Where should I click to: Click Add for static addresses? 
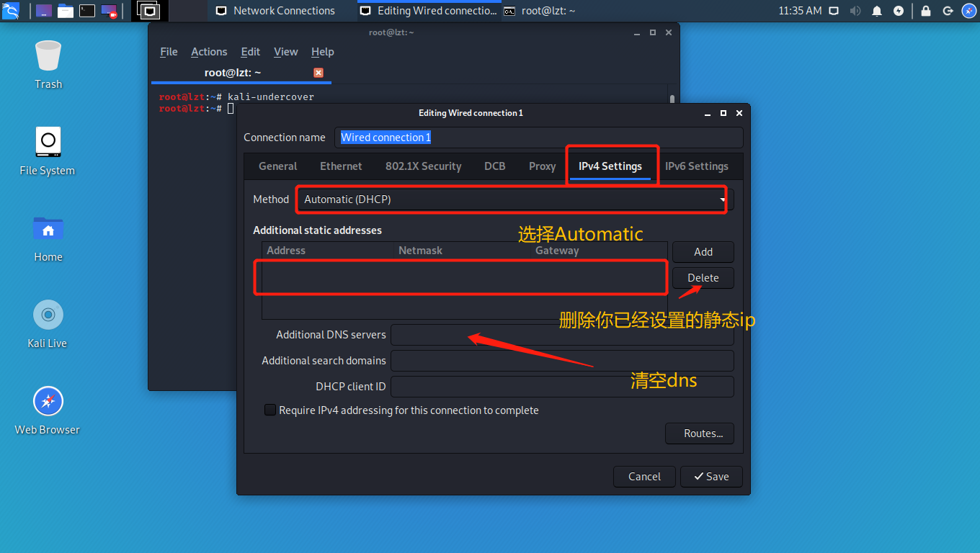pyautogui.click(x=703, y=252)
